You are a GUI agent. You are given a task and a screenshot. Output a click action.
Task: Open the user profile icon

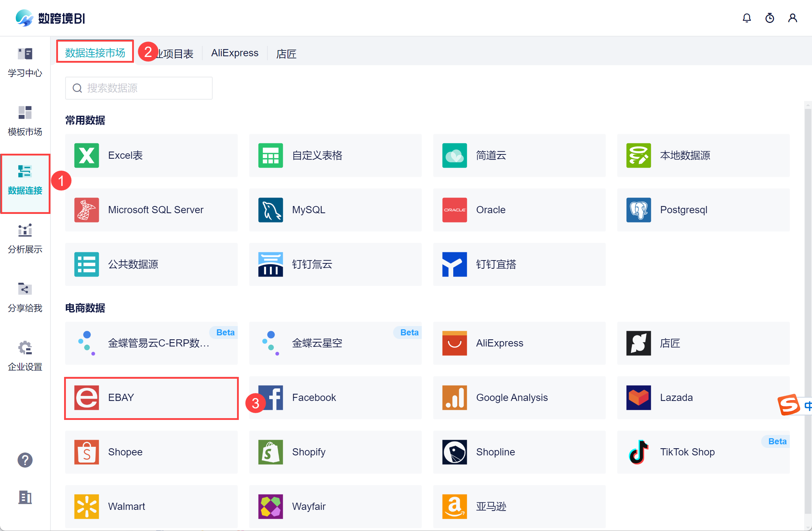tap(792, 18)
